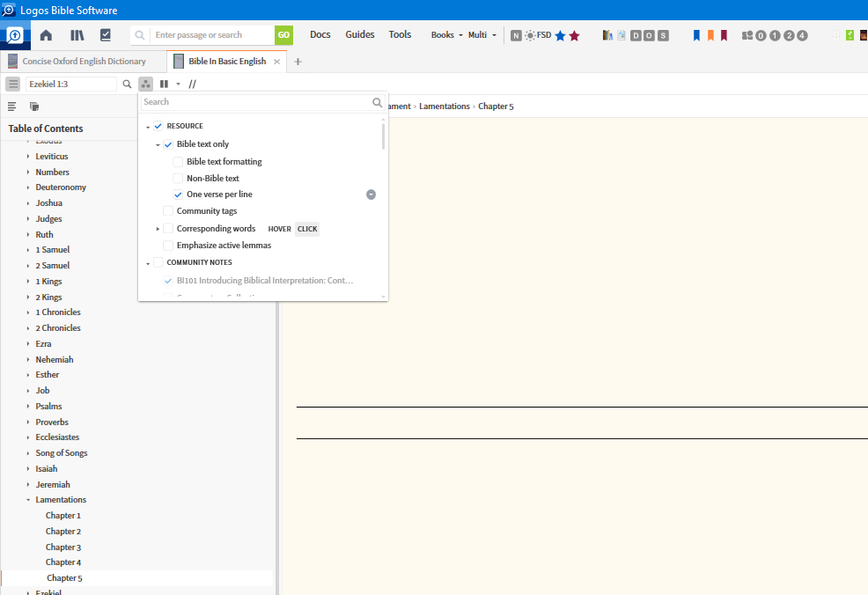Click the magnifier in the command box
Screen dimensions: 868x595
coord(140,35)
